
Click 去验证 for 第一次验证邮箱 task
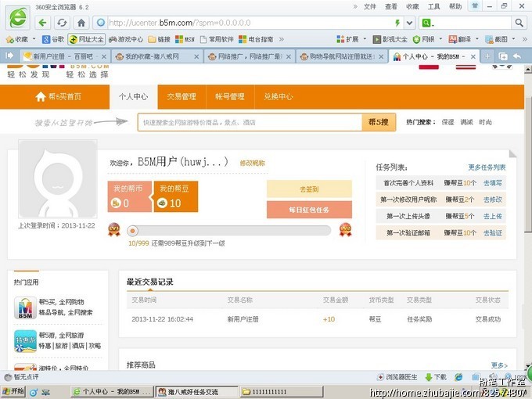pos(493,233)
